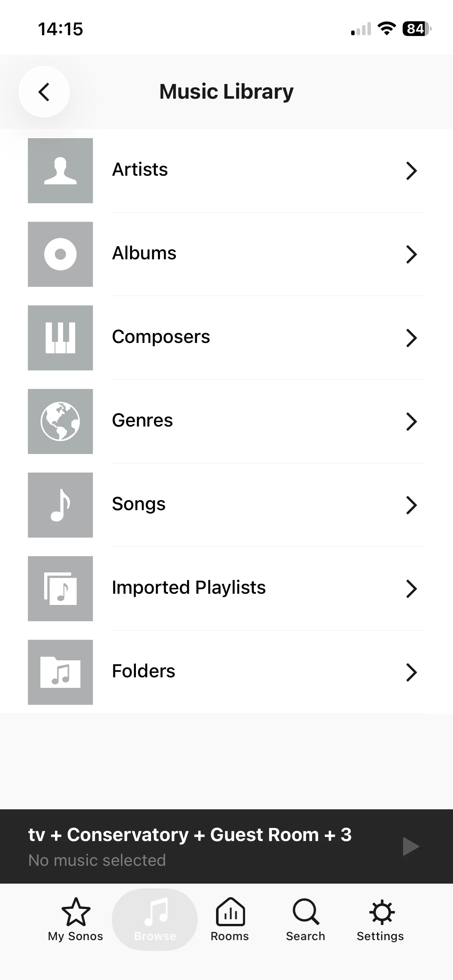Open the Composers text label

click(x=161, y=337)
